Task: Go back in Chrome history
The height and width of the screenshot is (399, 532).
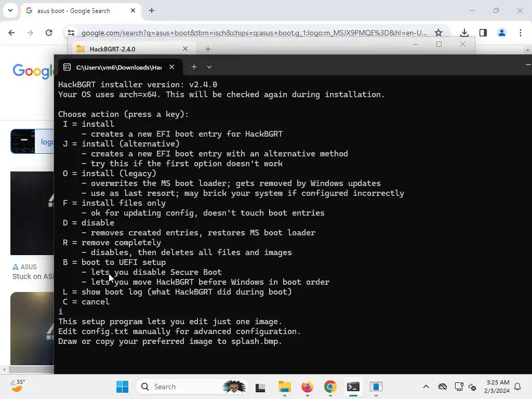Action: pyautogui.click(x=11, y=33)
